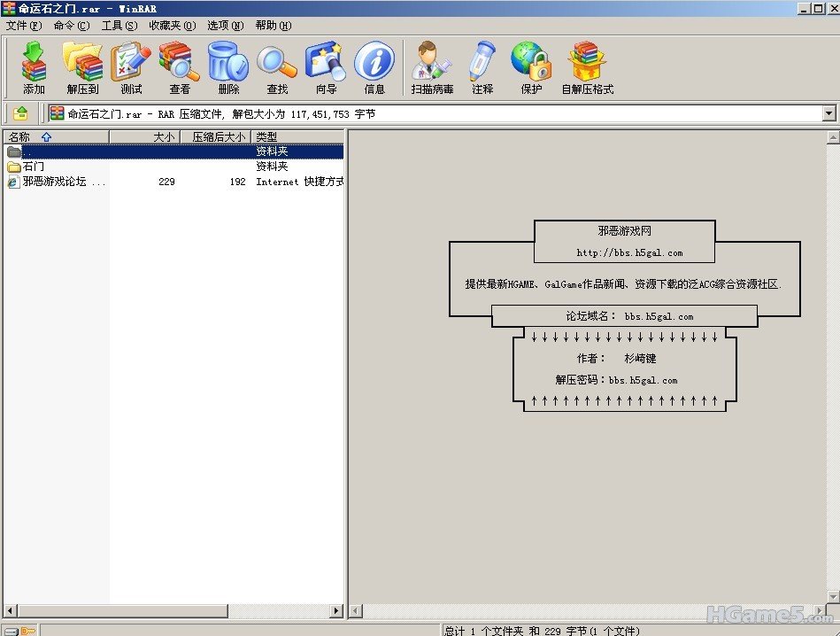Go up one level with folder arrow icon
840x636 pixels.
21,113
